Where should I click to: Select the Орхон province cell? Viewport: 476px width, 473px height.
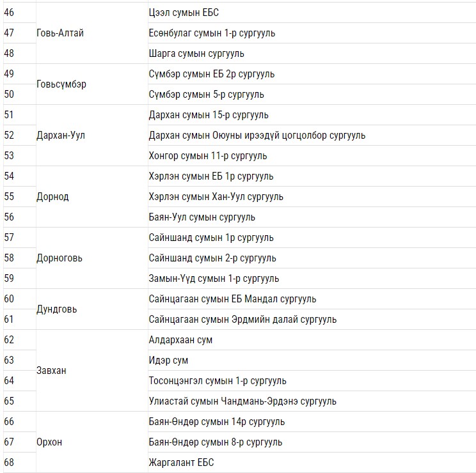click(49, 442)
